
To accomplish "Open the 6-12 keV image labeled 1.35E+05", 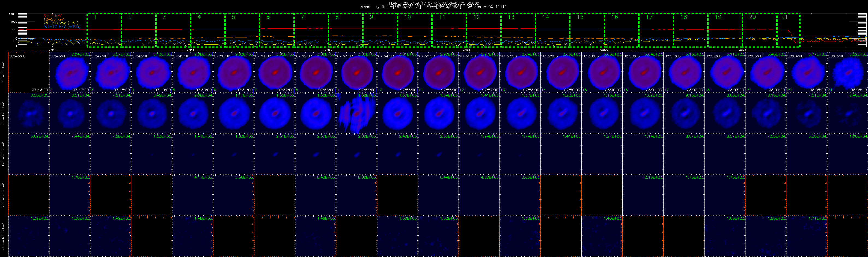I will (275, 113).
